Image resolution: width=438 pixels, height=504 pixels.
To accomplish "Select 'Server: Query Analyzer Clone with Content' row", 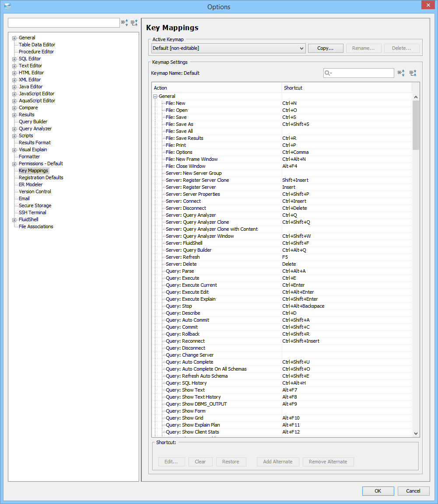I will coord(282,229).
